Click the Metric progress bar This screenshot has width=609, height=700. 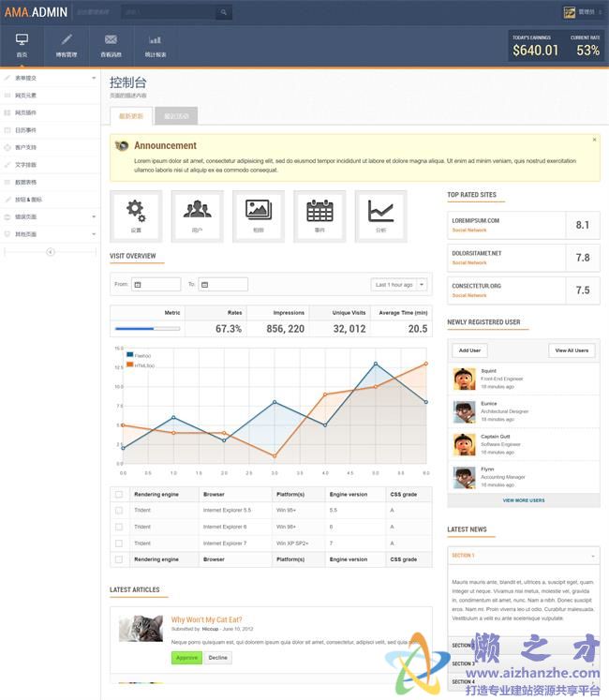[x=147, y=329]
